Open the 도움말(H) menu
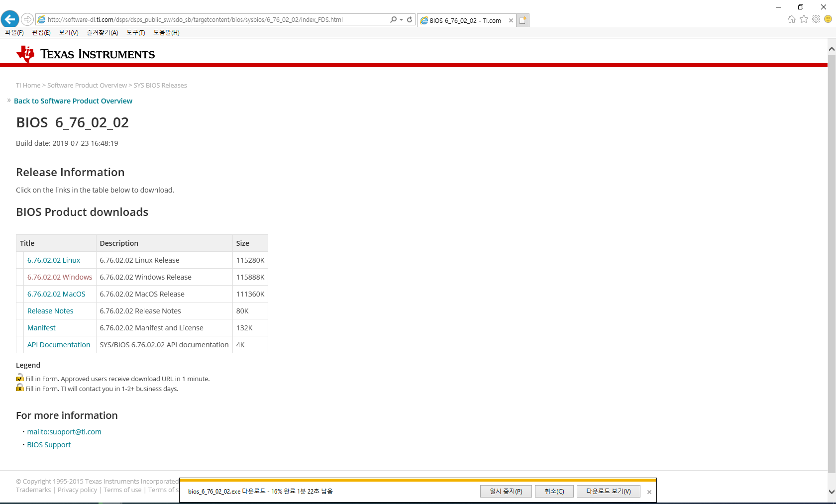The width and height of the screenshot is (836, 504). (x=166, y=32)
